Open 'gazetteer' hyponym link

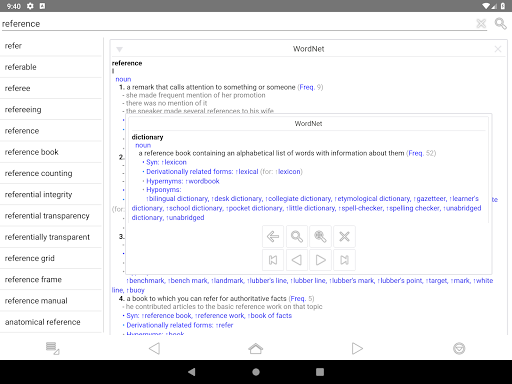[x=430, y=199]
